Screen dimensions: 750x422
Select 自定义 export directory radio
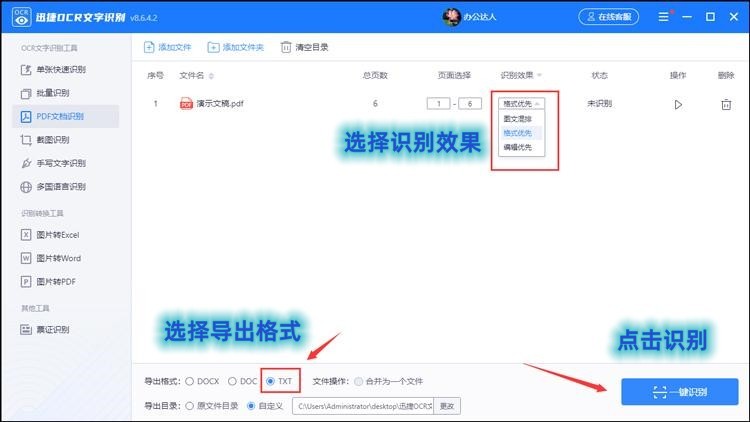251,406
